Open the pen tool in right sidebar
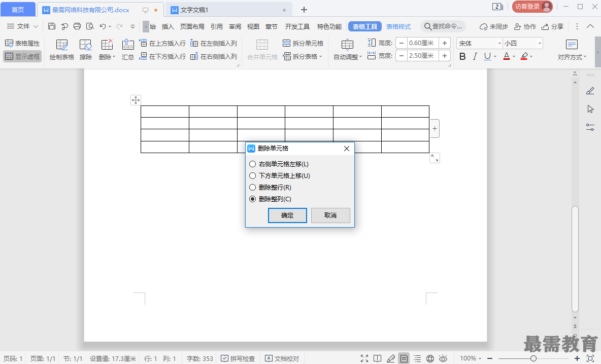 tap(590, 91)
